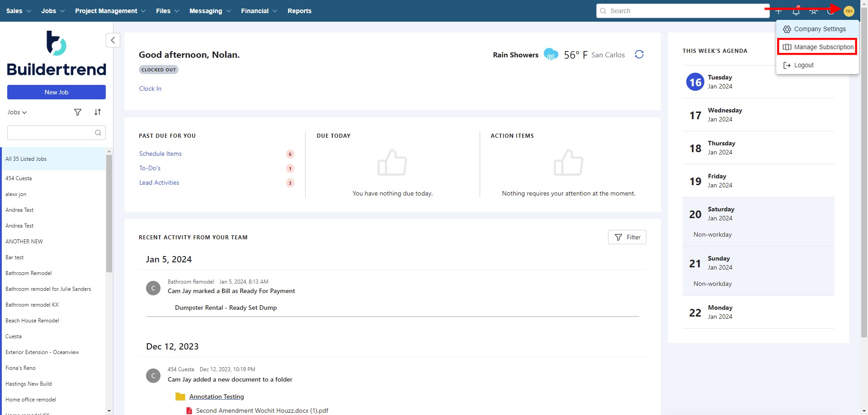Open Second Amendment Wochit Houzz.docx (1).pdf

(x=262, y=410)
